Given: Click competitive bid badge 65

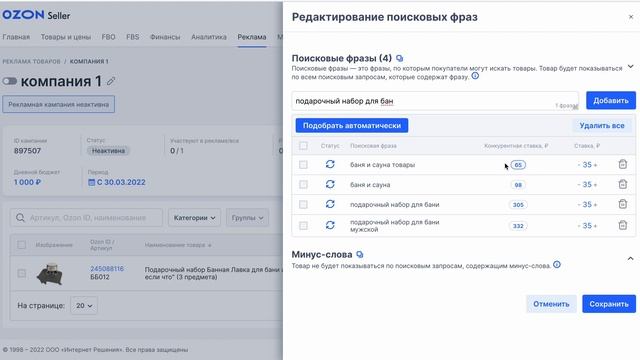Looking at the screenshot, I should pos(518,165).
